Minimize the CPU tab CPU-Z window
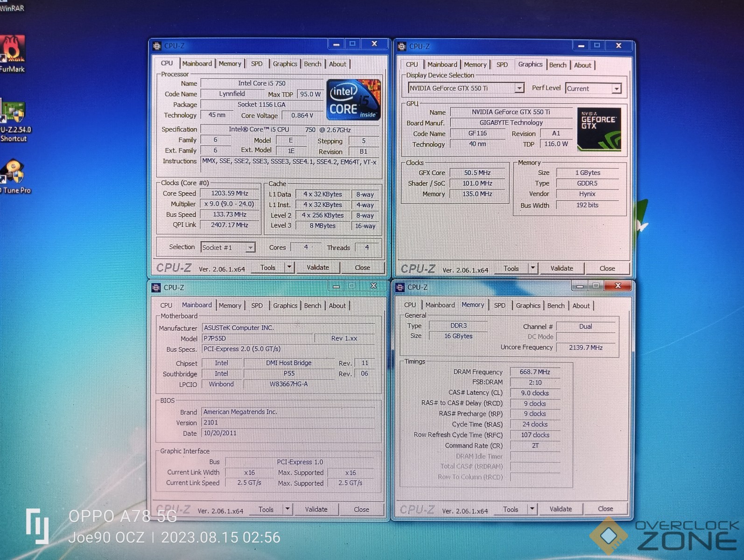 point(336,44)
